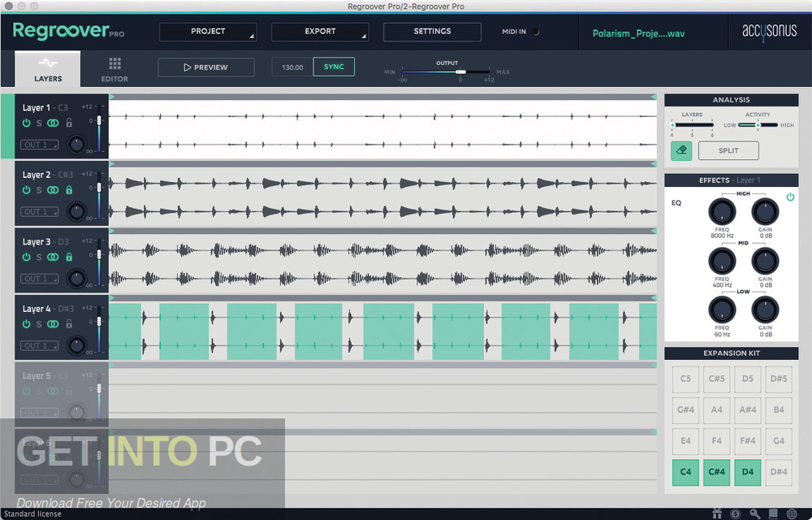Open the manual book icon in status bar
The height and width of the screenshot is (520, 812).
773,513
